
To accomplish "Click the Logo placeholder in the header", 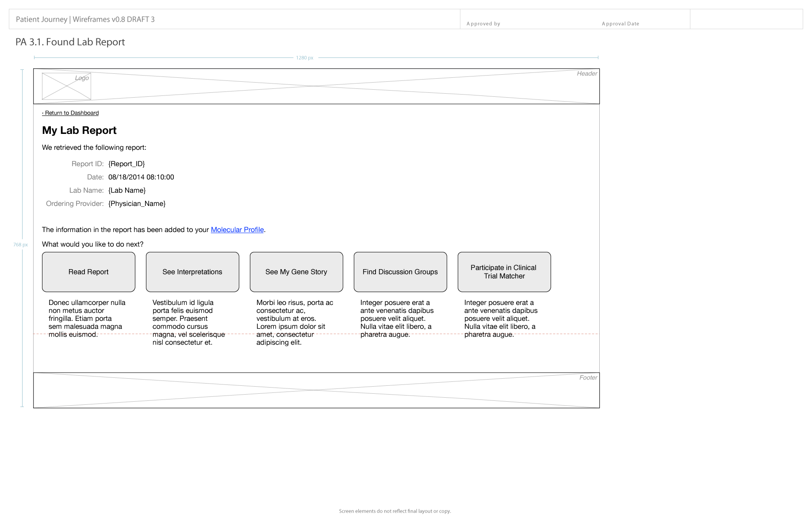I will [66, 86].
